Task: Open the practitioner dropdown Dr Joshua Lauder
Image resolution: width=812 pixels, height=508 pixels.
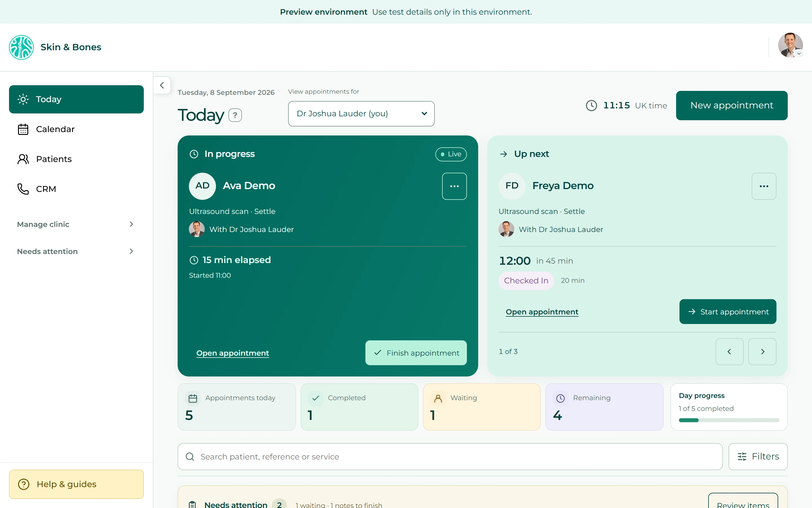Action: (x=361, y=113)
